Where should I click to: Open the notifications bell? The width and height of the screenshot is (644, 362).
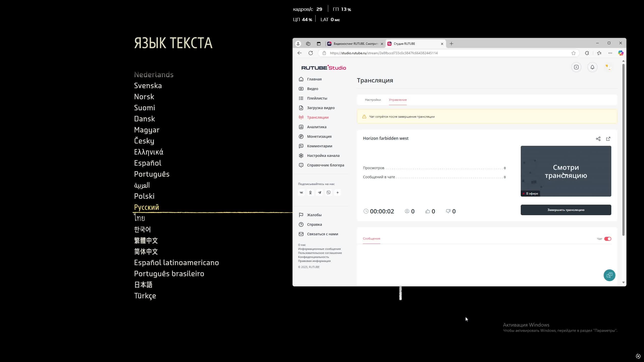[592, 67]
